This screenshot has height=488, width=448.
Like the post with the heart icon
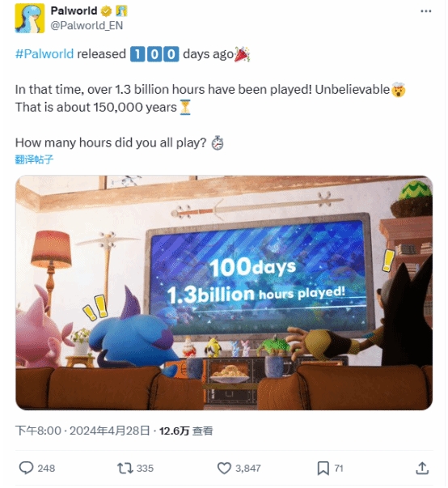click(x=224, y=468)
